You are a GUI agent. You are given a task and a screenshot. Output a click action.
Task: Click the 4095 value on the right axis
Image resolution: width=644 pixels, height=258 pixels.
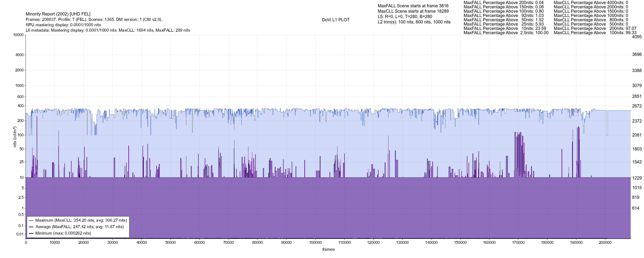637,37
